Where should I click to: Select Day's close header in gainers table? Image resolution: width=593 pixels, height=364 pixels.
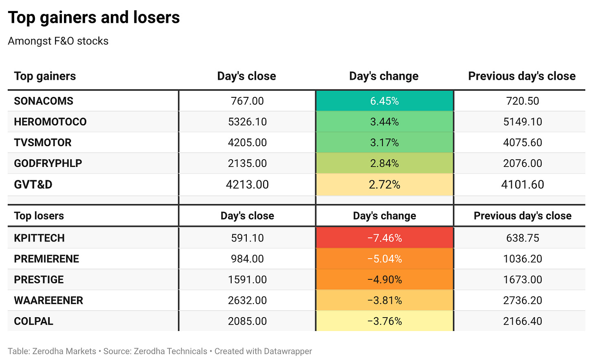(x=246, y=76)
